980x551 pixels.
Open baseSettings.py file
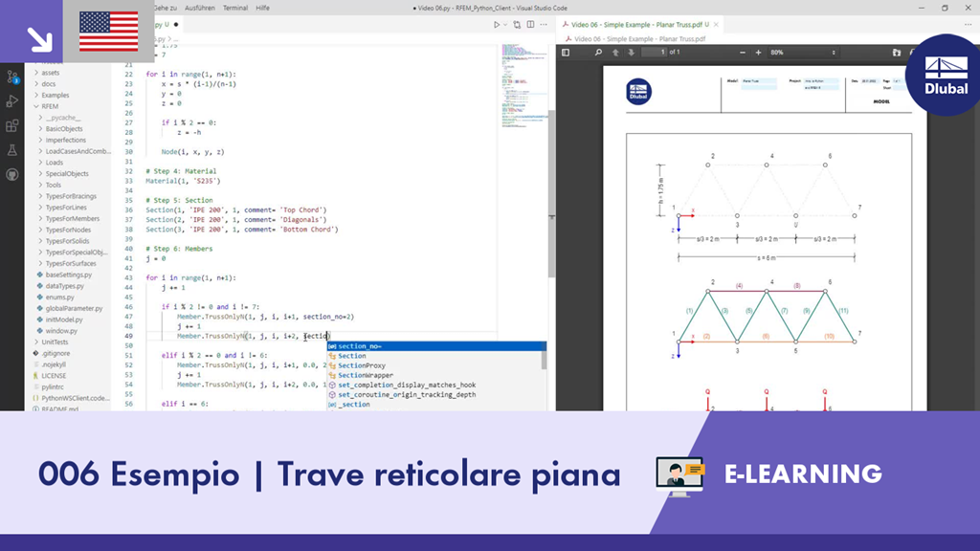pos(68,275)
